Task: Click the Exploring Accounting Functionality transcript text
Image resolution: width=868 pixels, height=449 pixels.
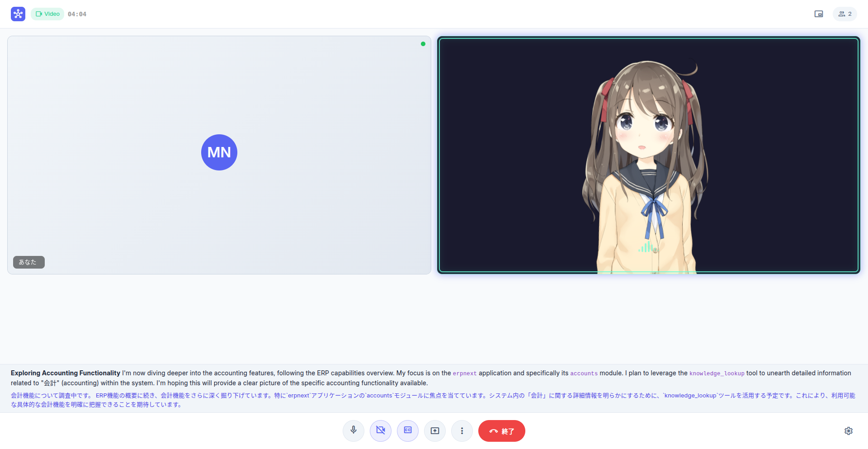Action: [x=65, y=373]
